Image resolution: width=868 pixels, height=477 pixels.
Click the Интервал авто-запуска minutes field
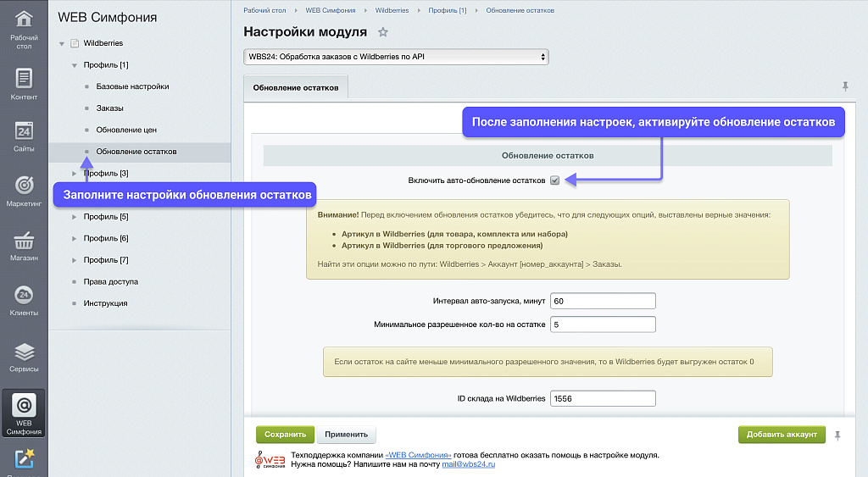click(x=603, y=301)
